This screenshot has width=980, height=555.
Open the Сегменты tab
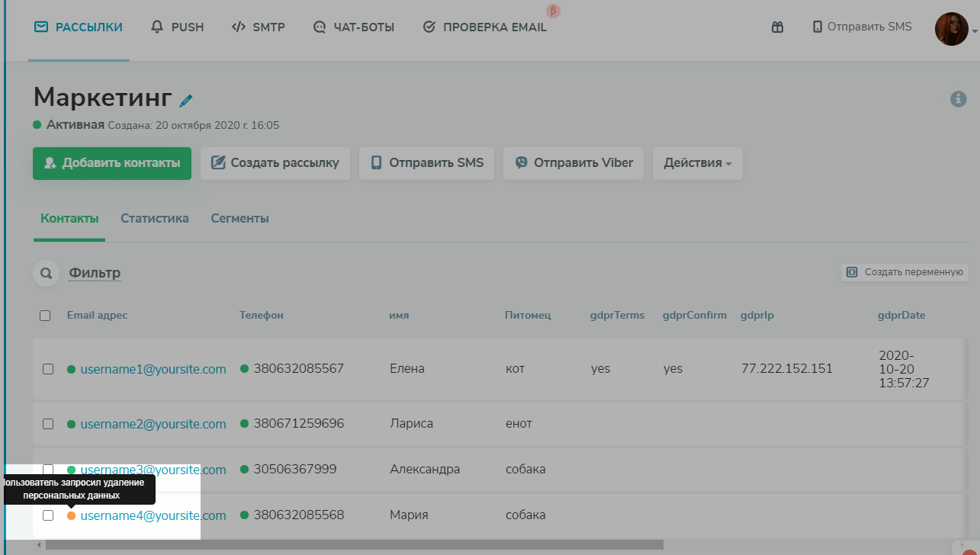pos(239,219)
